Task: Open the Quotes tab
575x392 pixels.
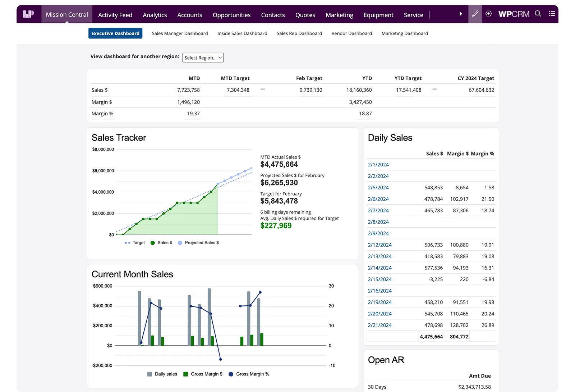Action: tap(305, 15)
